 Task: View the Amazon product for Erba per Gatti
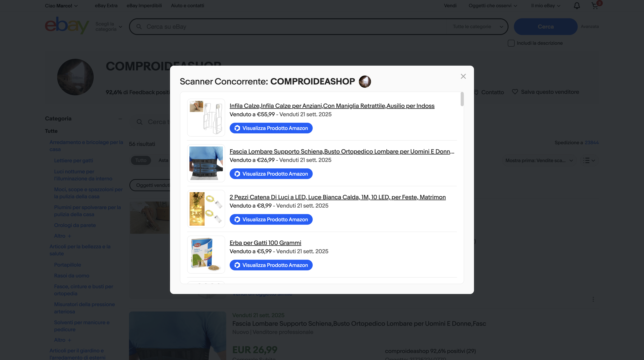coord(271,265)
